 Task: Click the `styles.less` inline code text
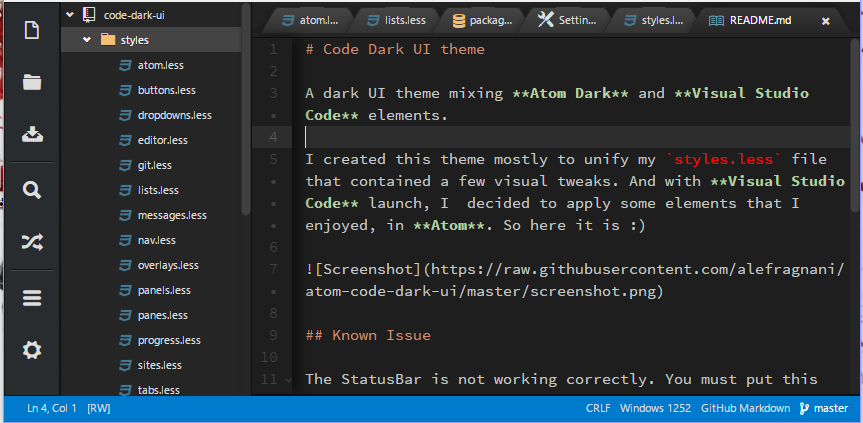724,160
